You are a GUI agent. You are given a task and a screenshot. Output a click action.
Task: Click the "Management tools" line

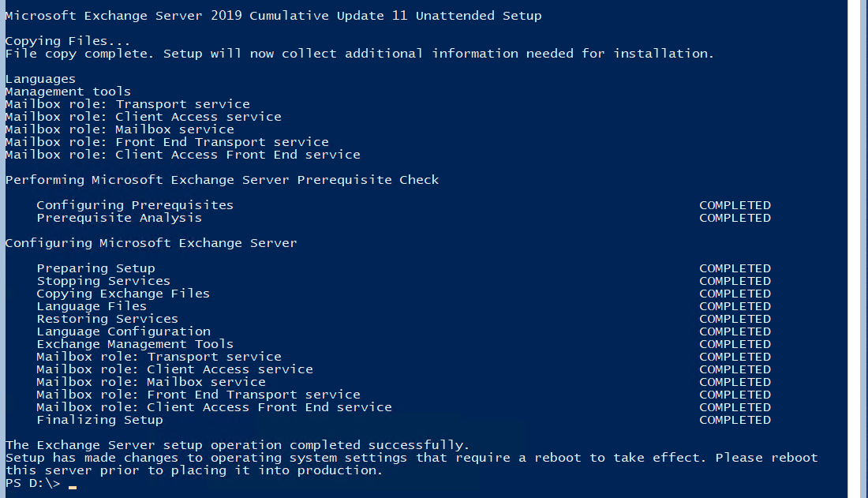pyautogui.click(x=68, y=92)
